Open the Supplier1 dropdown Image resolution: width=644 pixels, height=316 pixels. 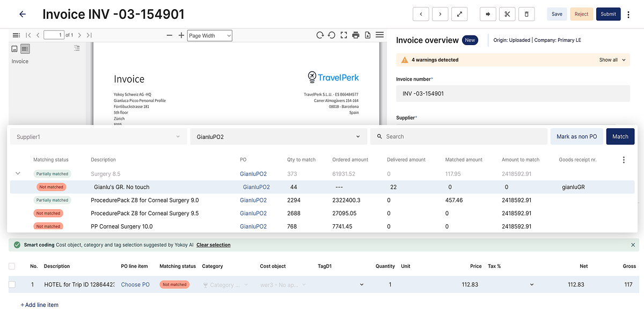(x=98, y=136)
